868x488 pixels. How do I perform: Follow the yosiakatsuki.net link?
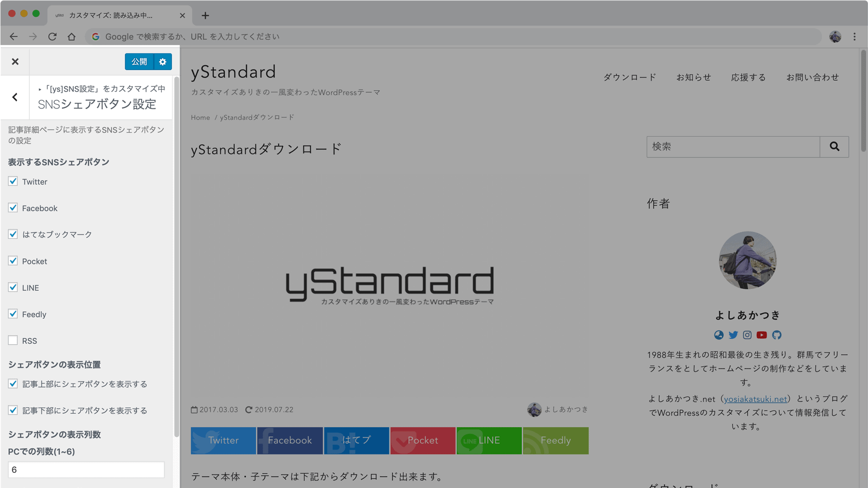[755, 399]
